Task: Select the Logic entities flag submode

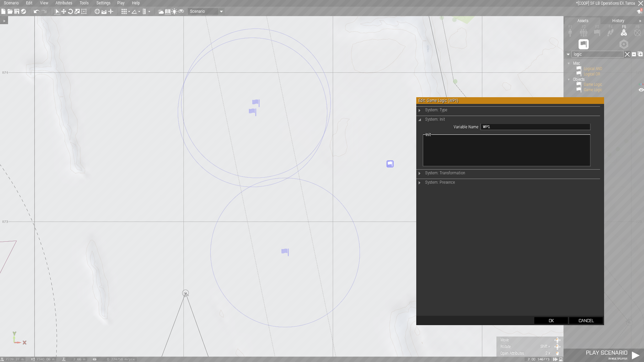Action: tap(584, 44)
